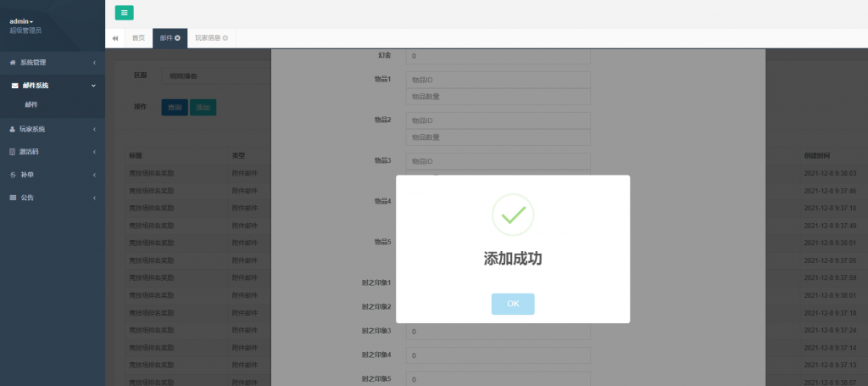This screenshot has width=868, height=386.
Task: Click the timestamp 2021-12-8 9:37:49
Action: pyautogui.click(x=830, y=226)
